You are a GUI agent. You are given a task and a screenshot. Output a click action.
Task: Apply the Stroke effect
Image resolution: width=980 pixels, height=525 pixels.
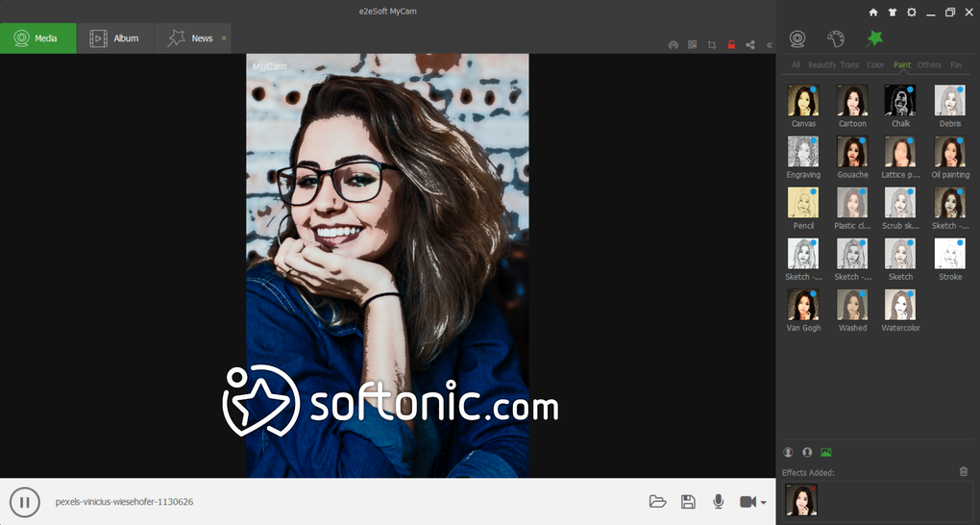(x=950, y=254)
